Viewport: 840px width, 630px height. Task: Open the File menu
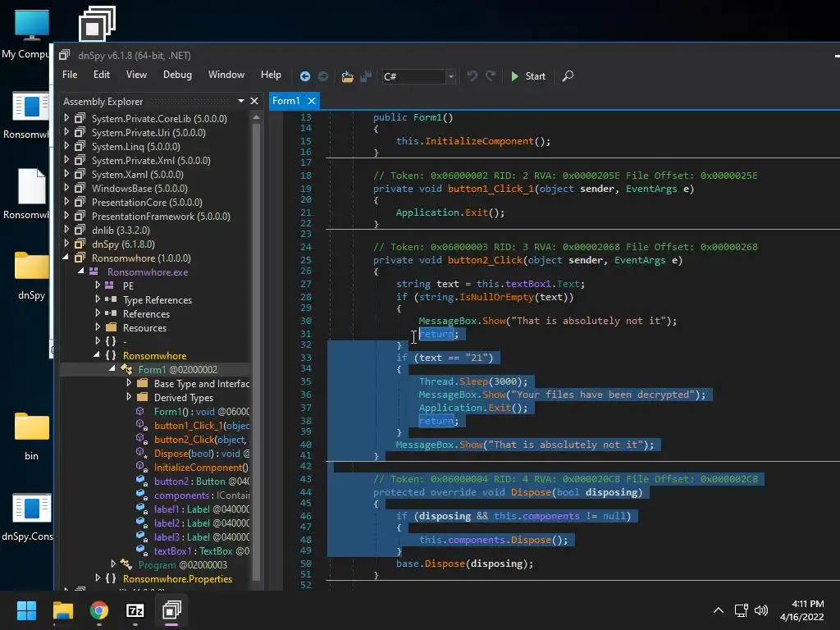point(70,75)
